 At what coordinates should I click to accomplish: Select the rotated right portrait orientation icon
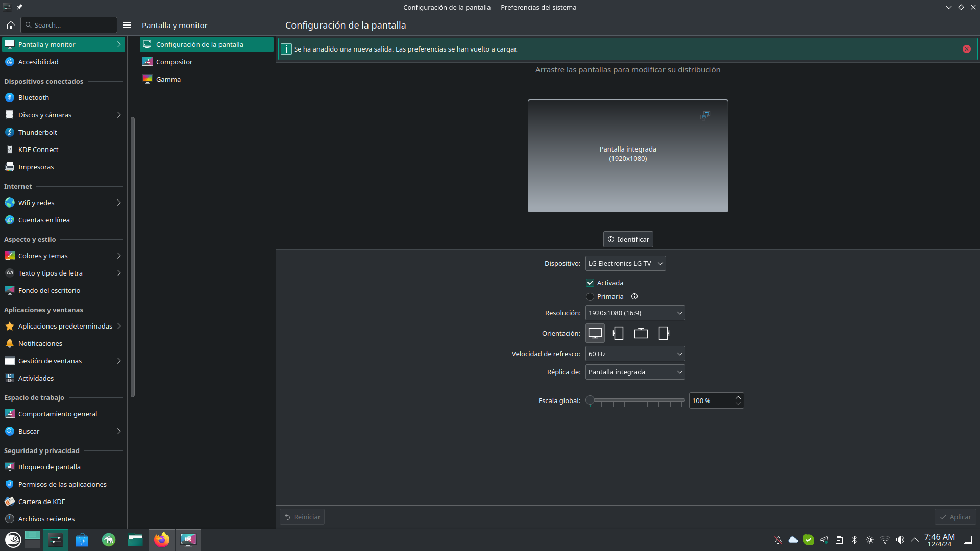tap(664, 333)
